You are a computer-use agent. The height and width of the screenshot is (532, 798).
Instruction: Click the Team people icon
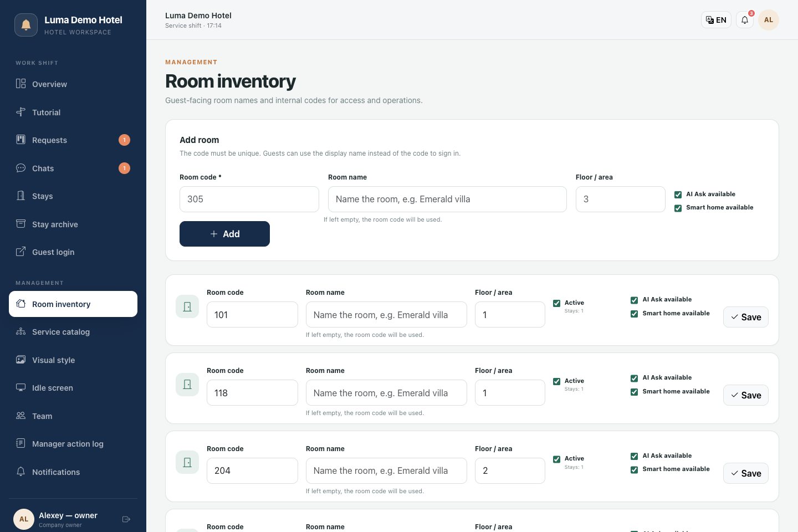coord(21,416)
